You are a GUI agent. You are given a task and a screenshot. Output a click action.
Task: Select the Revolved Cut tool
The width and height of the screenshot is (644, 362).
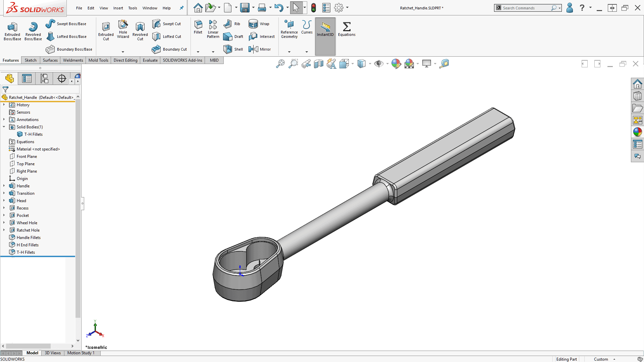[140, 31]
